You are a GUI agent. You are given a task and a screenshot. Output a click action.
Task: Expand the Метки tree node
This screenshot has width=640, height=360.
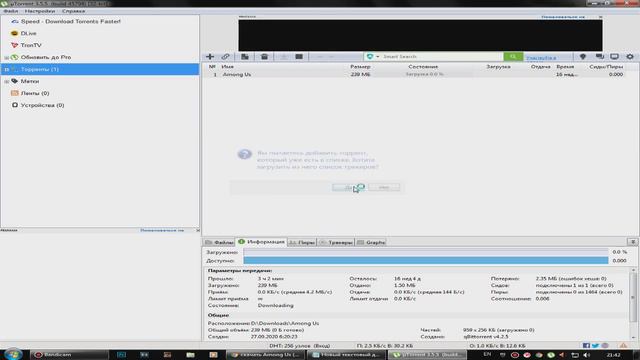point(6,82)
